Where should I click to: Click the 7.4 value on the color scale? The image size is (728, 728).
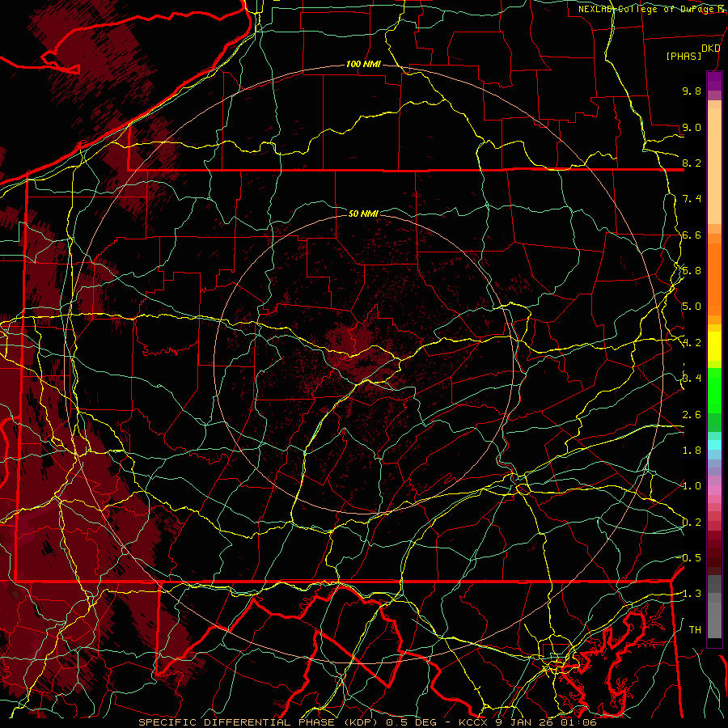pyautogui.click(x=692, y=199)
